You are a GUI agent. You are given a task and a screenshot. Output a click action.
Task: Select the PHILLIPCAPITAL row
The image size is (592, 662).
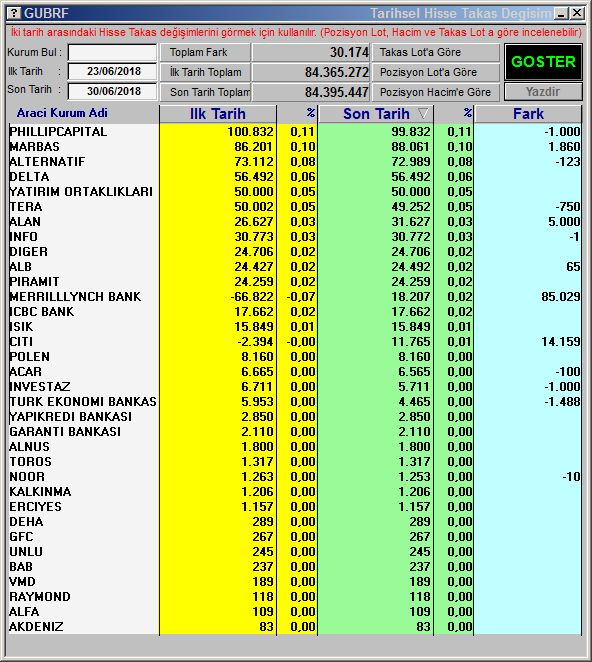pos(295,132)
